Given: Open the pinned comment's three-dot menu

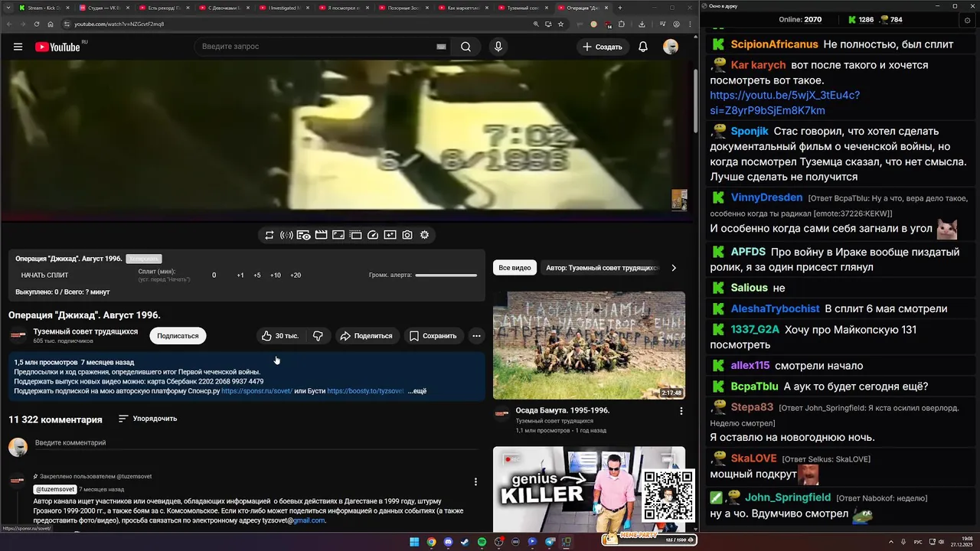Looking at the screenshot, I should point(475,482).
